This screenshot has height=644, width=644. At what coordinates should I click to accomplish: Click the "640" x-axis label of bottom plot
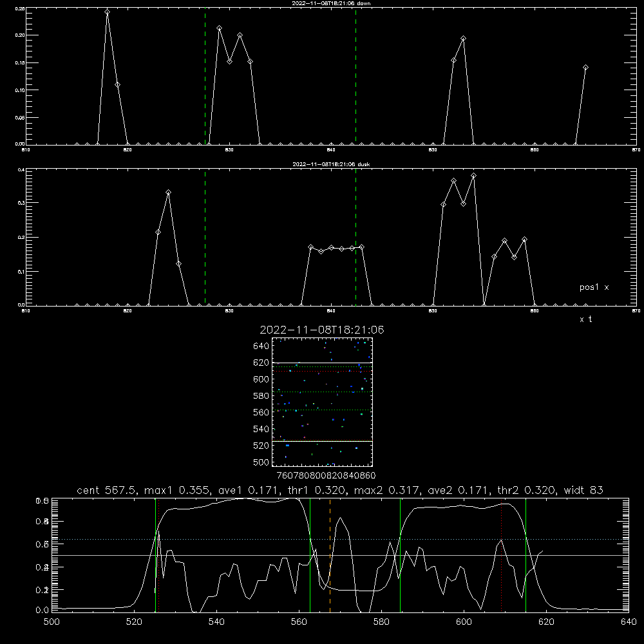[629, 622]
